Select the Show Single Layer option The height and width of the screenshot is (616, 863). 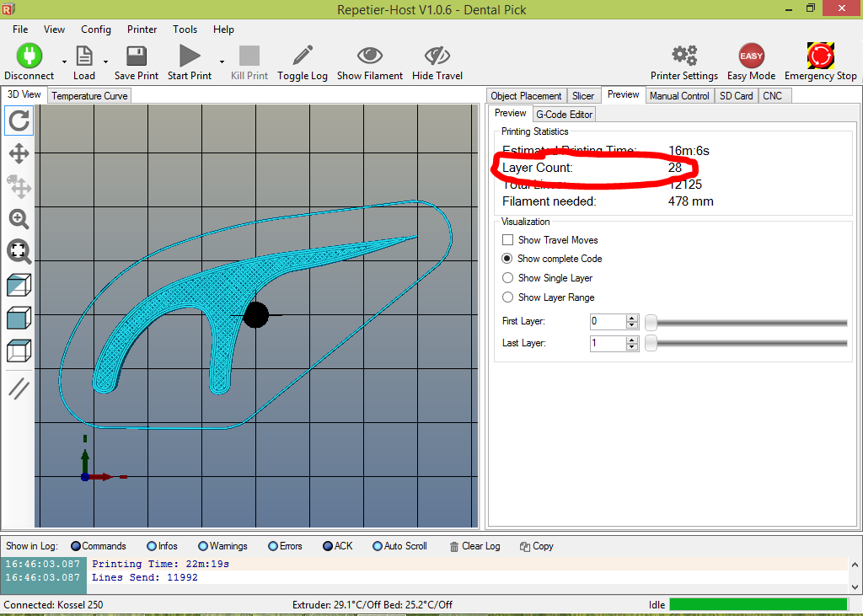coord(507,278)
